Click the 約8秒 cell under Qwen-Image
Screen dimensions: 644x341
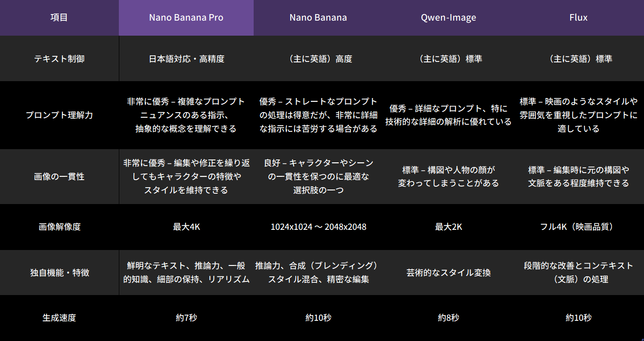tap(448, 317)
